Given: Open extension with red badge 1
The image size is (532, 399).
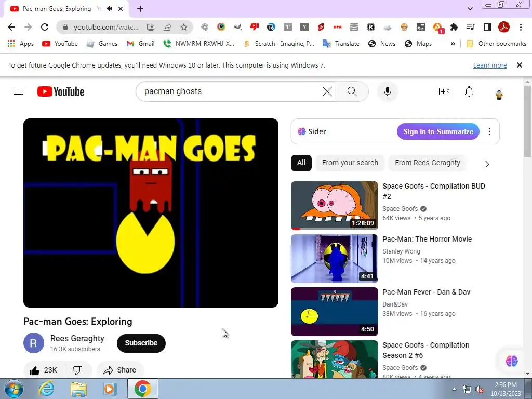Looking at the screenshot, I should [x=437, y=28].
